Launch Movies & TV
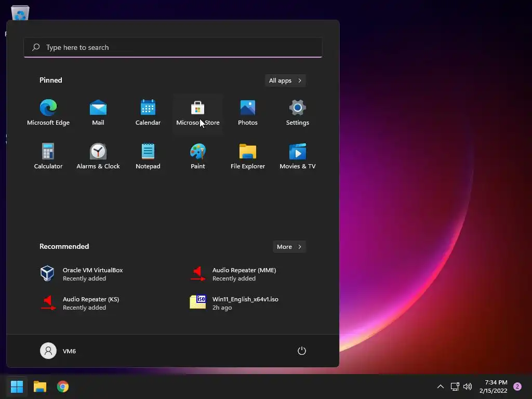532x399 pixels. [x=298, y=157]
